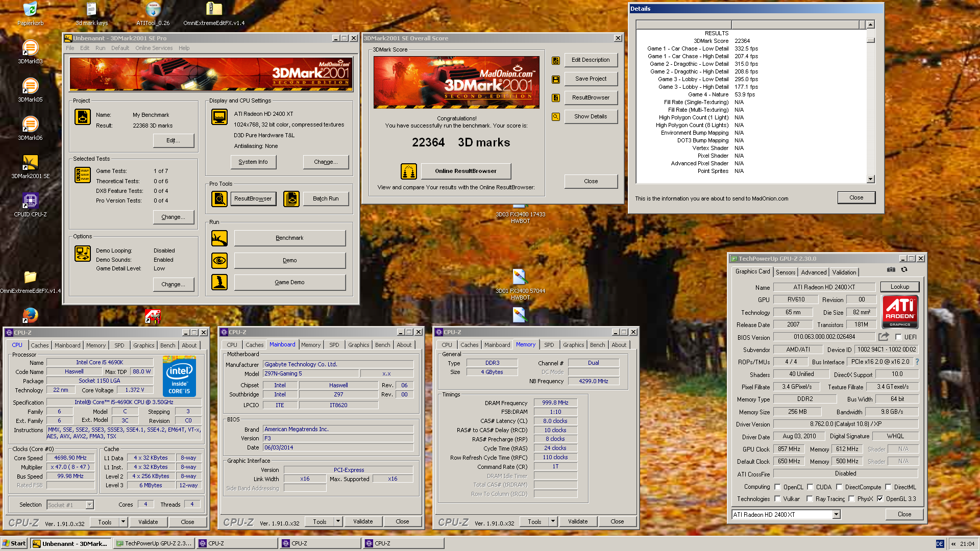Toggle the DirectML checkbox

(888, 487)
